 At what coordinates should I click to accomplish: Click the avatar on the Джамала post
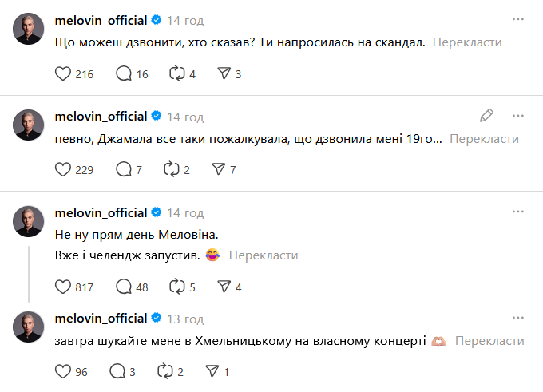[29, 125]
